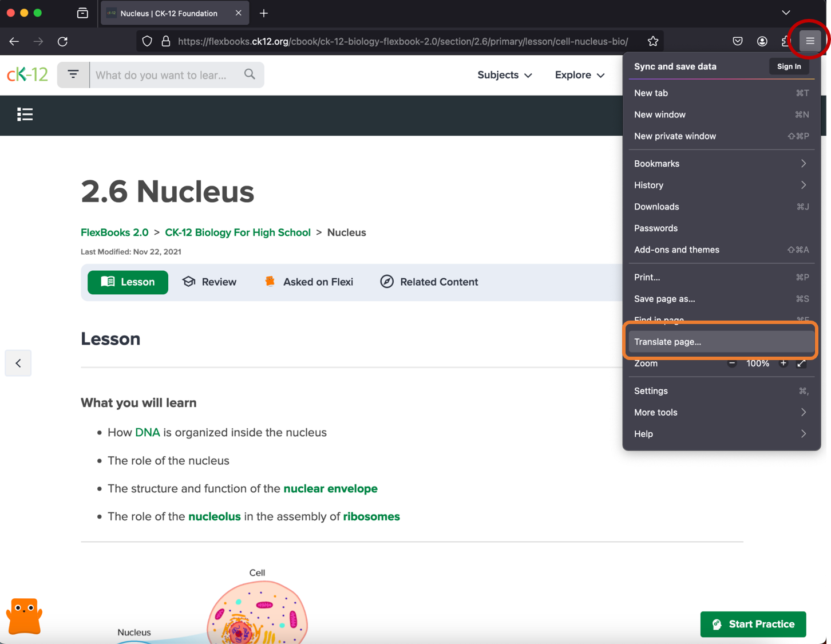Expand the Bookmarks submenu
The height and width of the screenshot is (644, 831).
point(721,164)
